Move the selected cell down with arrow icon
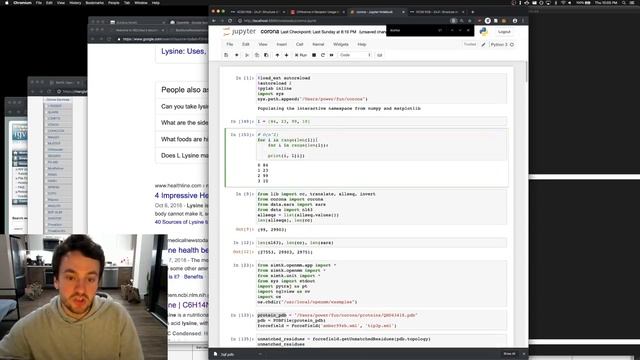 click(287, 55)
